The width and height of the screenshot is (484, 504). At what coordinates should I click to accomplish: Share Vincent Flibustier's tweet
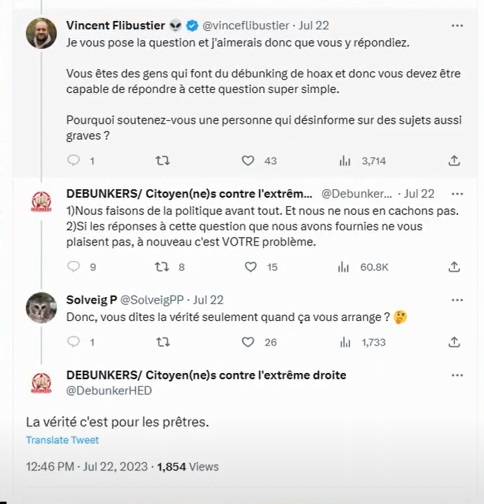454,161
